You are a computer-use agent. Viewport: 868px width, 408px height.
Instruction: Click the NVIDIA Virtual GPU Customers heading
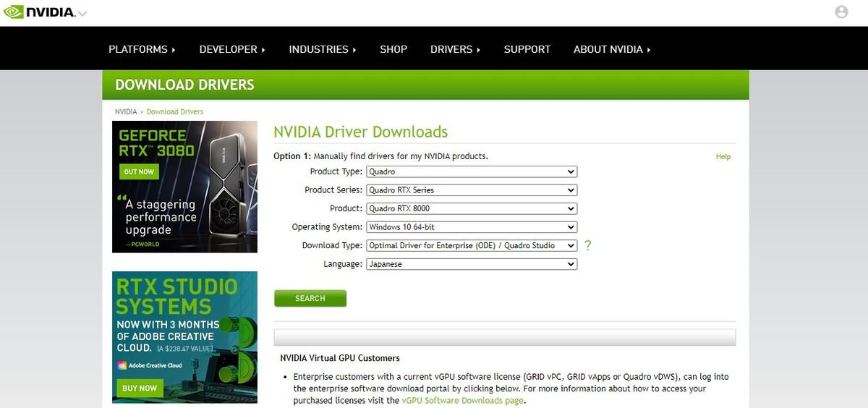(x=340, y=358)
